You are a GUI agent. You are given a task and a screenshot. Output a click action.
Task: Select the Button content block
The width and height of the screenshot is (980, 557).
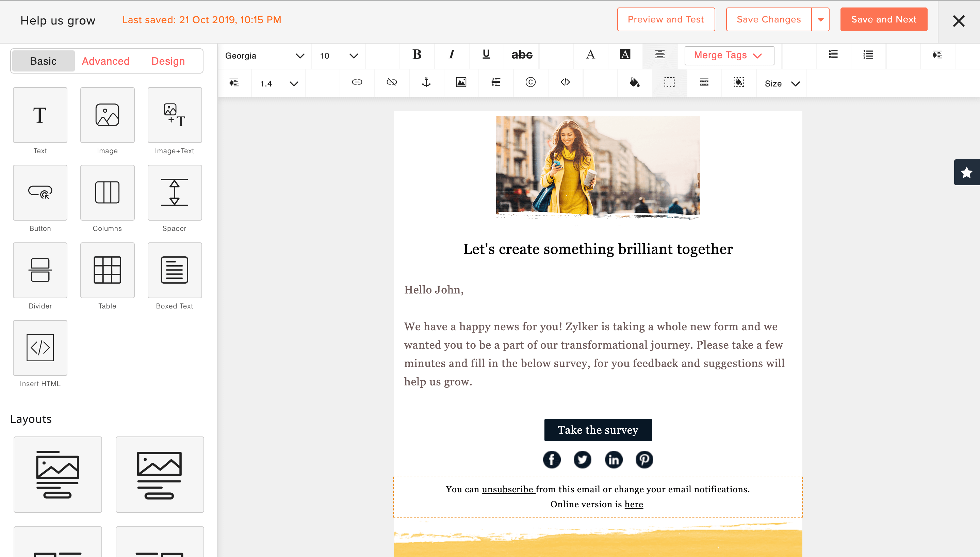point(40,193)
